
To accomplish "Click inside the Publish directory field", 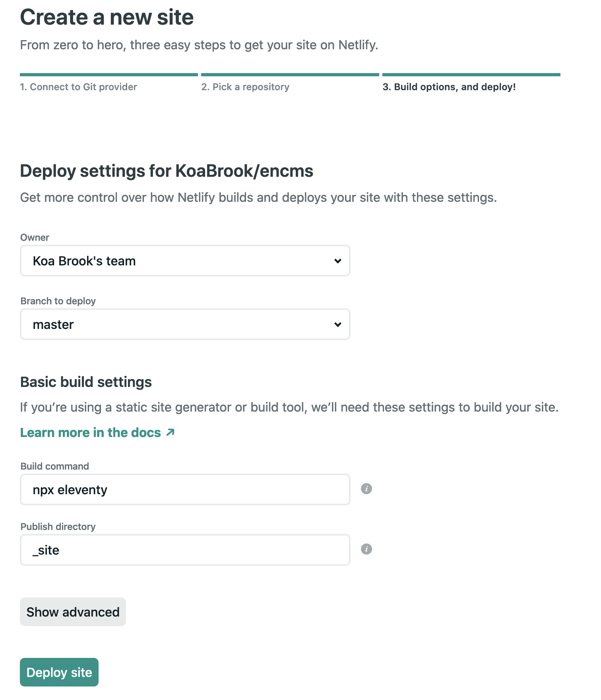I will pos(185,550).
